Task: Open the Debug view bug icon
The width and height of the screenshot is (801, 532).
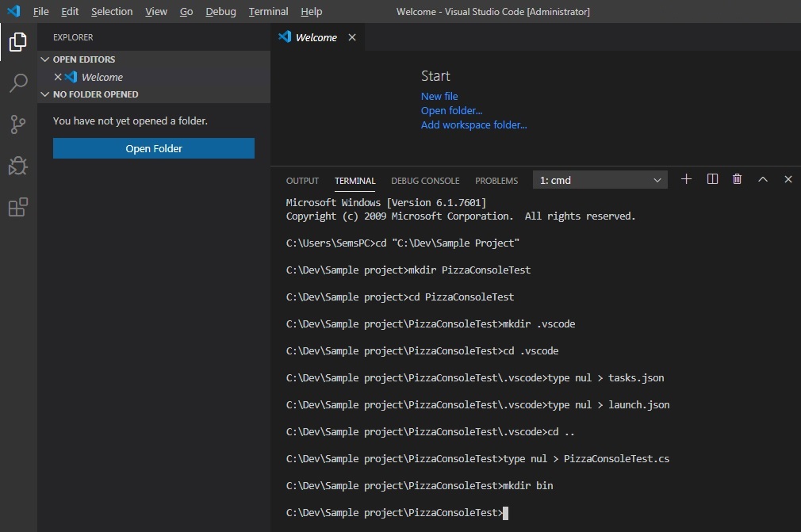Action: tap(18, 166)
